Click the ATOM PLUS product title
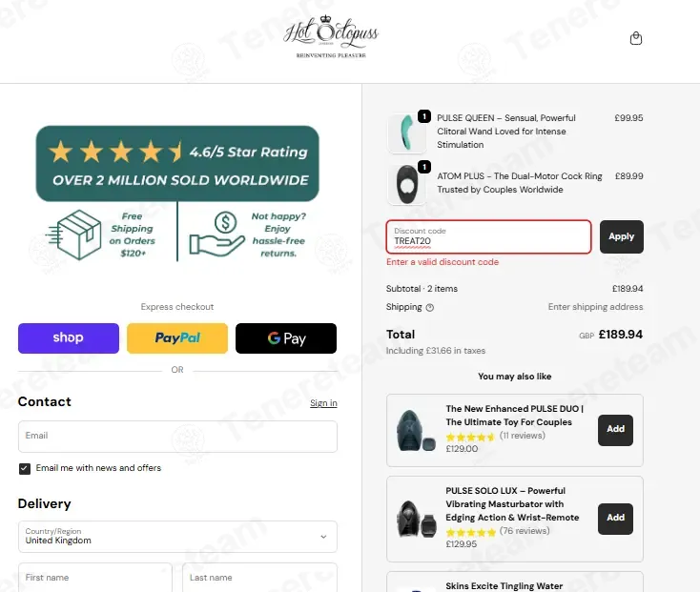The image size is (700, 592). [x=520, y=183]
